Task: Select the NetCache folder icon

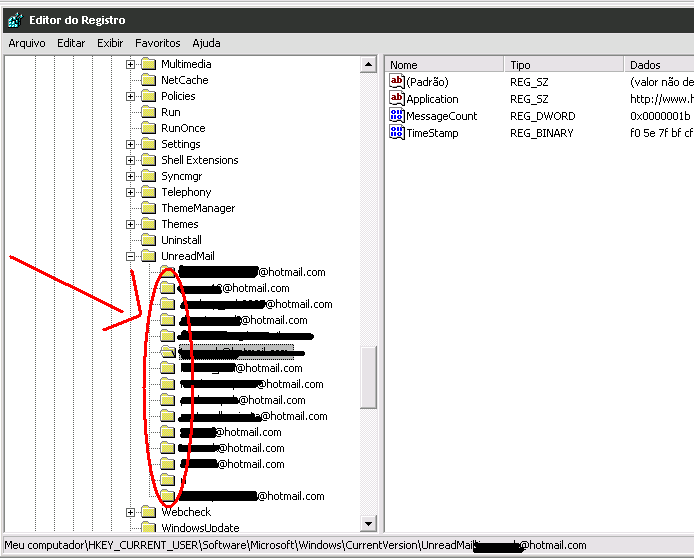Action: (149, 80)
